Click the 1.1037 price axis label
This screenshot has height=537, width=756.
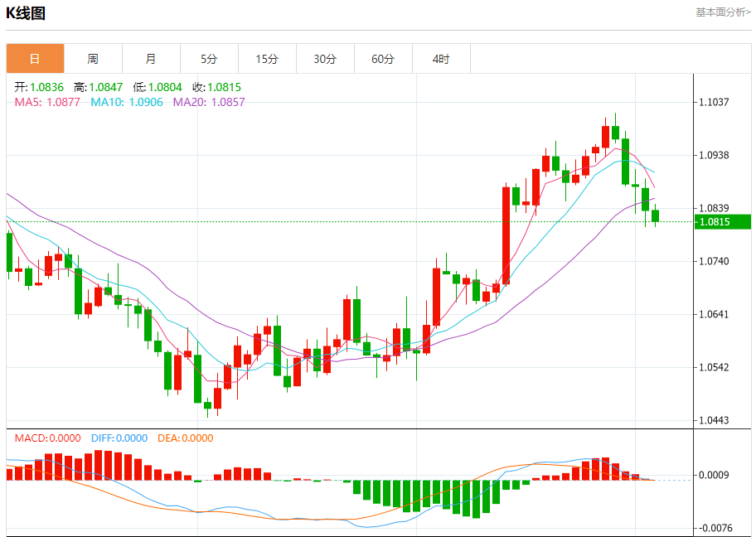click(x=714, y=102)
